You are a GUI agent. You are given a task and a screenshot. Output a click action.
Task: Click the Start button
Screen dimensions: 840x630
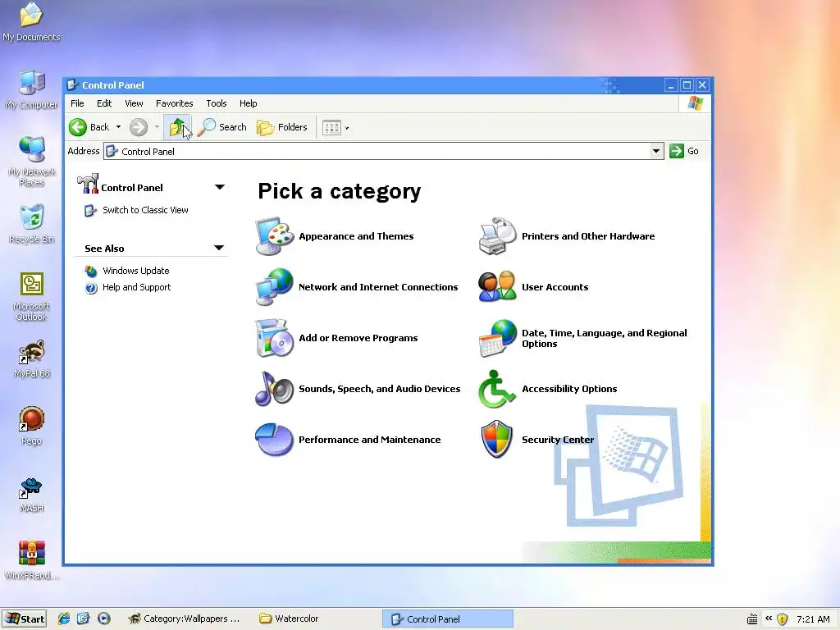(x=24, y=619)
